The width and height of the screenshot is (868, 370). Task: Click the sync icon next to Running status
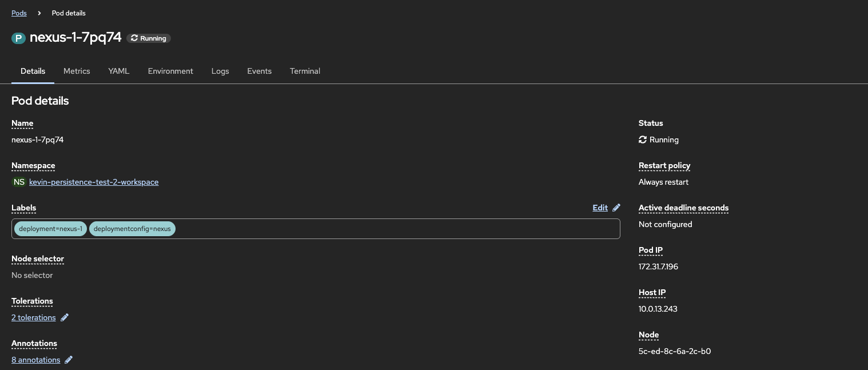click(643, 140)
